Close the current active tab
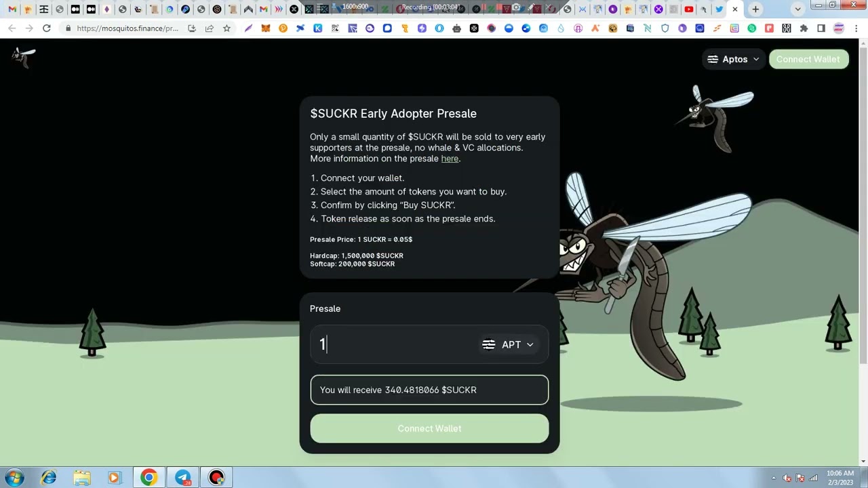 pos(735,9)
